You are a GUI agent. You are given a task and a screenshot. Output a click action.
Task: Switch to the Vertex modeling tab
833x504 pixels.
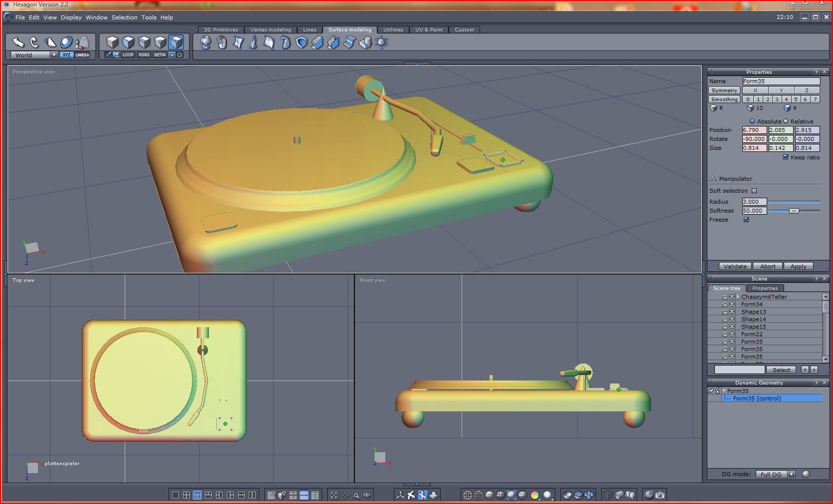click(x=270, y=30)
